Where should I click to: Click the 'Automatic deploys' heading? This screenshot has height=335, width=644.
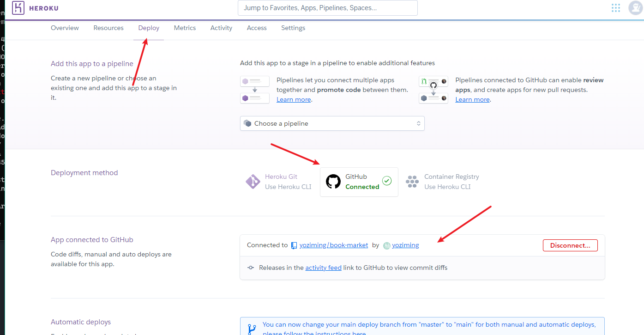81,322
